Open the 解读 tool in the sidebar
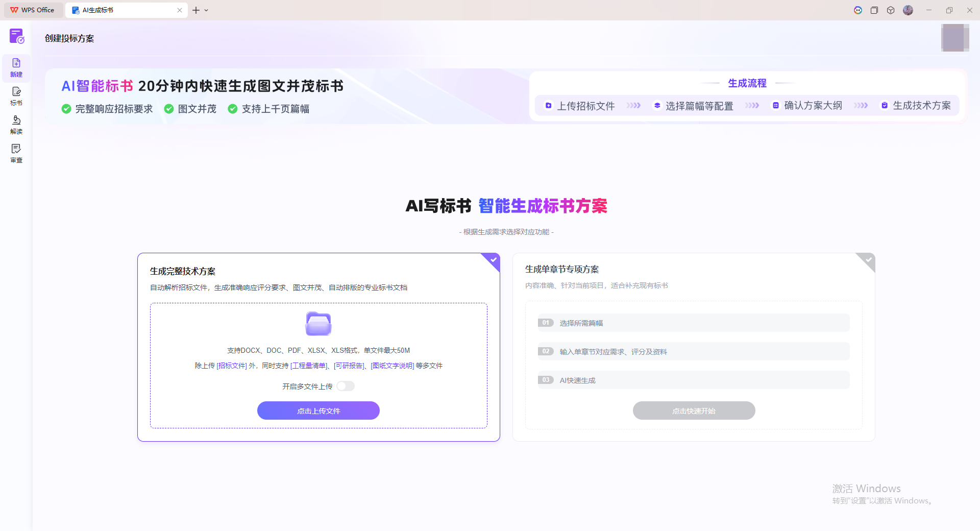This screenshot has height=531, width=980. (x=16, y=125)
